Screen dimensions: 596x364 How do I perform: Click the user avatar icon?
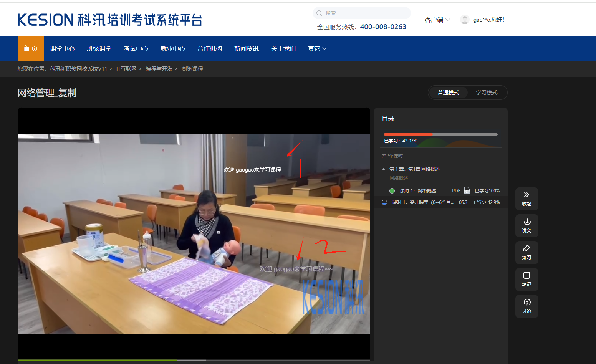point(465,20)
